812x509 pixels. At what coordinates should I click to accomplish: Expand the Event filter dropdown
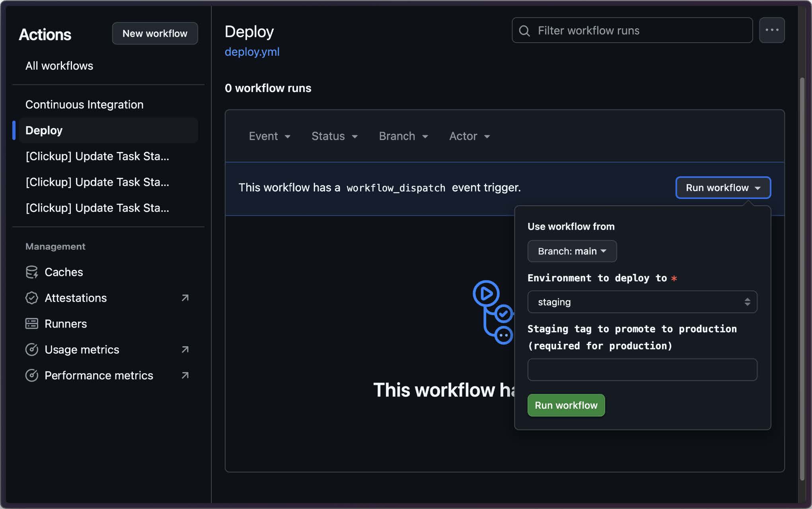tap(269, 136)
